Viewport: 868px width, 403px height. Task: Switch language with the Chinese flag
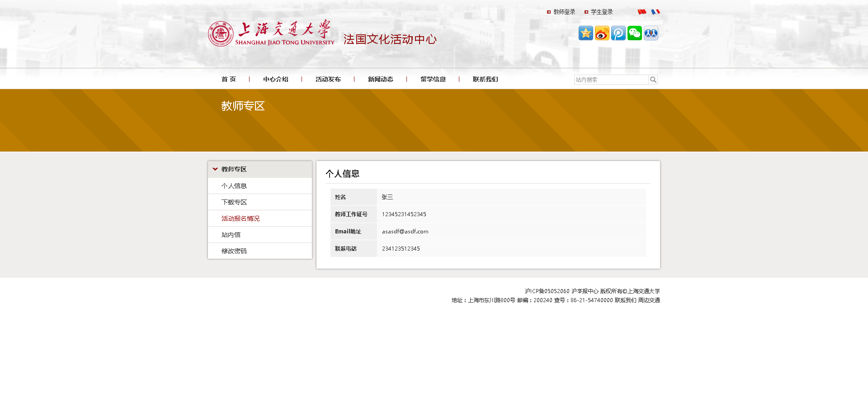pyautogui.click(x=642, y=12)
